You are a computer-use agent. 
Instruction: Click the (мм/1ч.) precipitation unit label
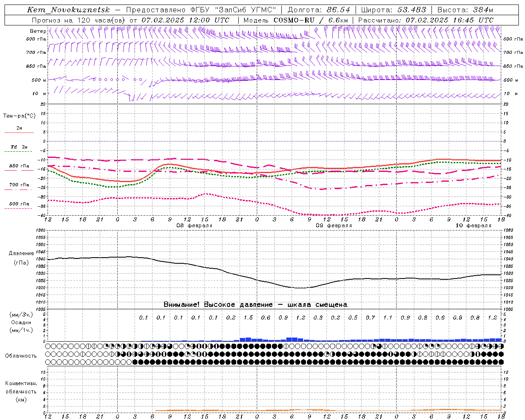[x=21, y=330]
